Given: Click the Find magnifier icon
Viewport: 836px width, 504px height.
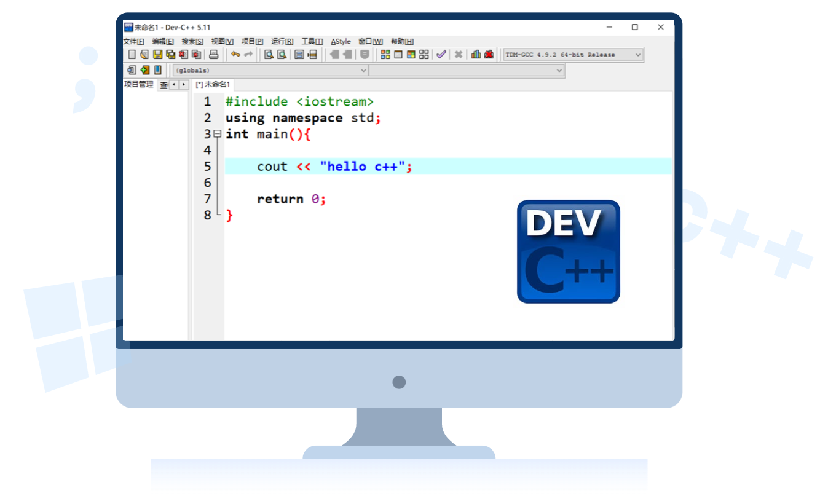Looking at the screenshot, I should 269,55.
